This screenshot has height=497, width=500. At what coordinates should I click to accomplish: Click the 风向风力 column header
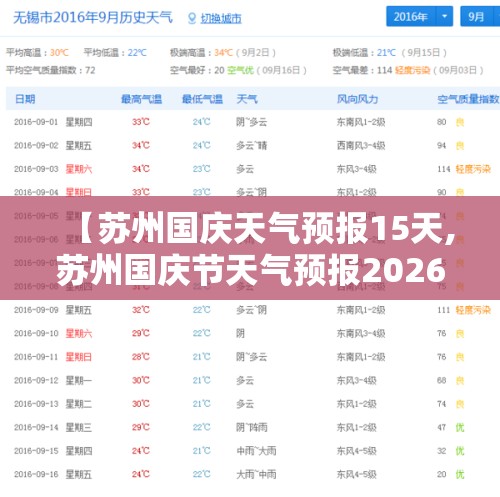point(357,99)
